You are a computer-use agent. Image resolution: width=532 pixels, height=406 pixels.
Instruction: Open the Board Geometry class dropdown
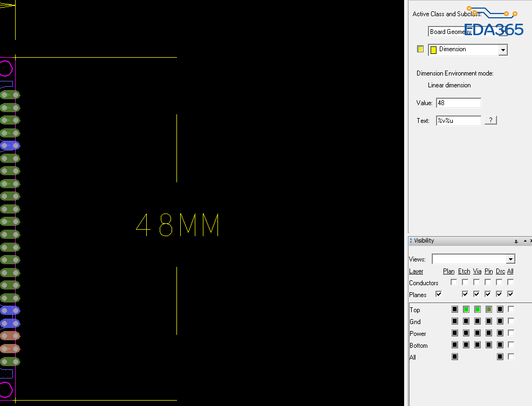(x=503, y=32)
